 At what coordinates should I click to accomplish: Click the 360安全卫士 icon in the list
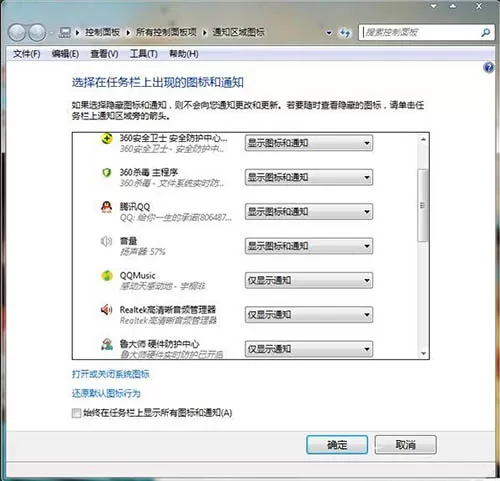click(x=106, y=138)
